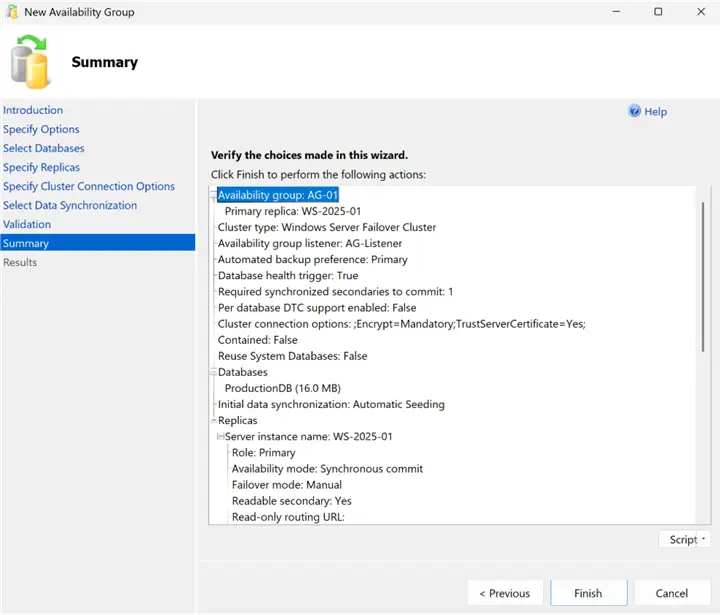The width and height of the screenshot is (720, 615).
Task: Click the Finish button
Action: (x=588, y=593)
